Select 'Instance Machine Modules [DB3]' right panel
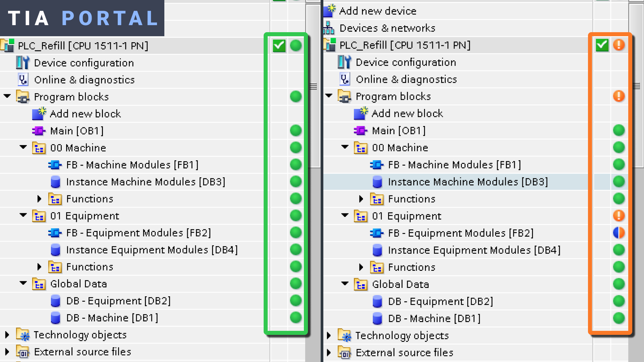 [468, 182]
